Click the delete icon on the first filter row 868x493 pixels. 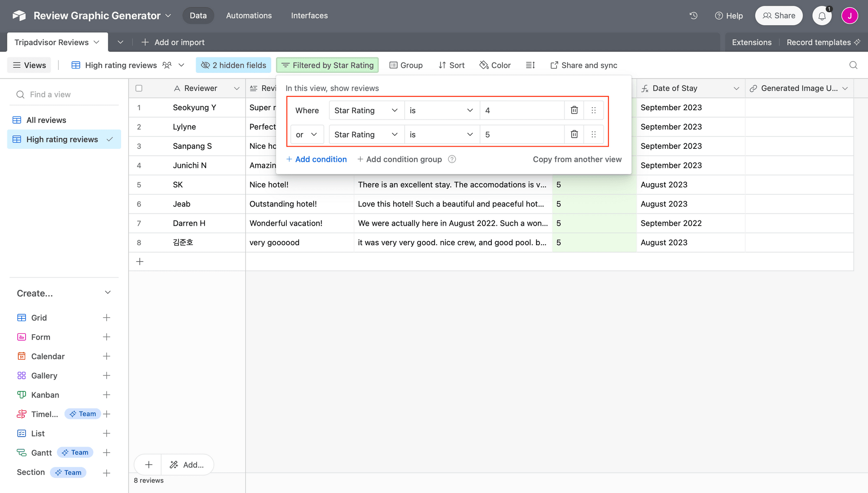[574, 110]
